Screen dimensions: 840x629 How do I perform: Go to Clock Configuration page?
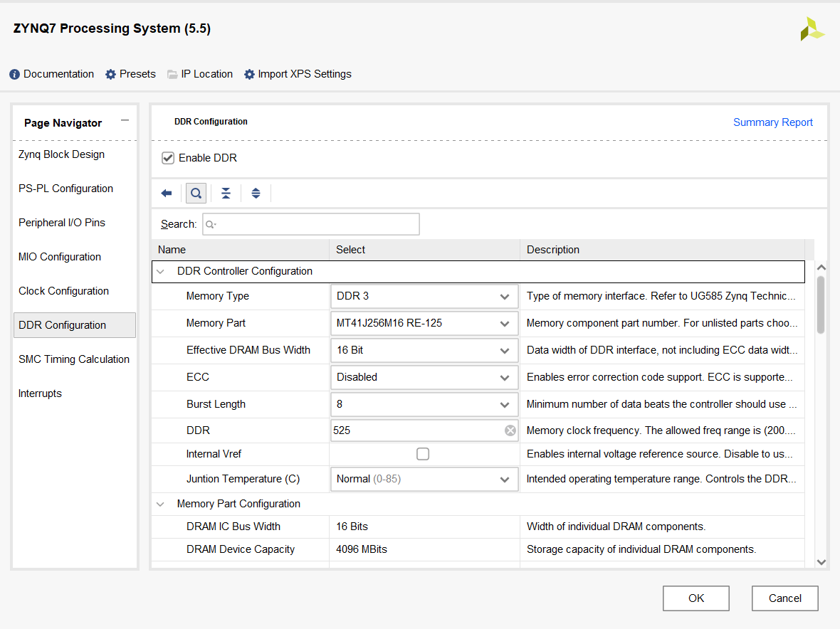tap(64, 291)
